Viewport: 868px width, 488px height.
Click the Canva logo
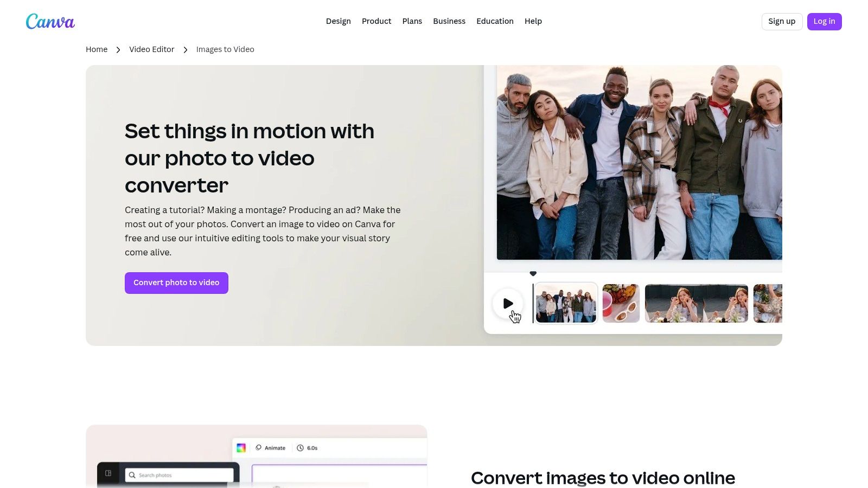point(50,21)
